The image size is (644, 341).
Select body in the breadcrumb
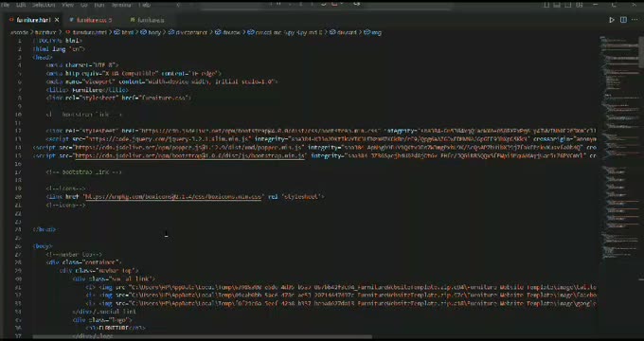pyautogui.click(x=152, y=32)
